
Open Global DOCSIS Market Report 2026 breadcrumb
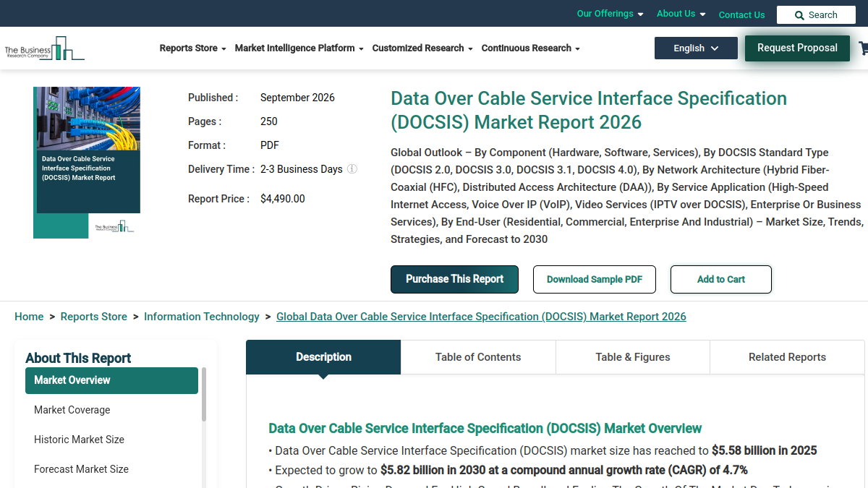click(481, 317)
